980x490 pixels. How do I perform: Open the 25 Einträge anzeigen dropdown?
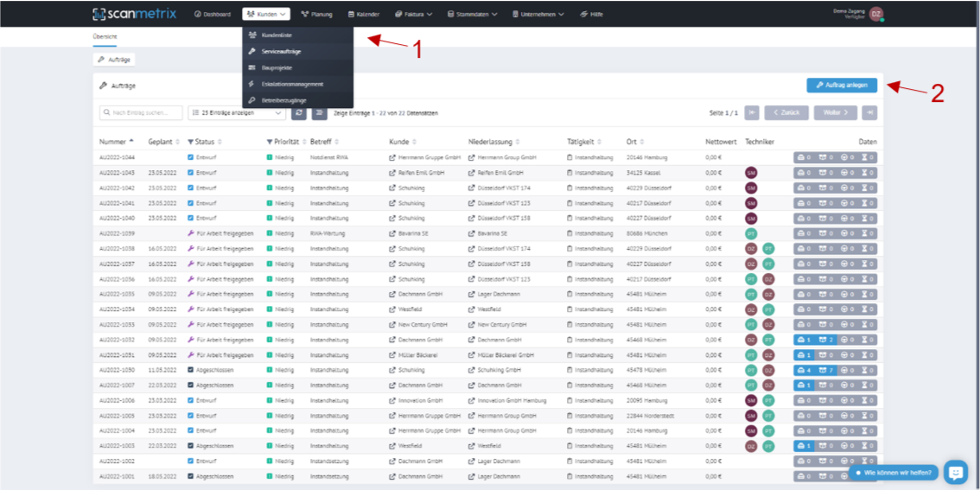pyautogui.click(x=237, y=113)
